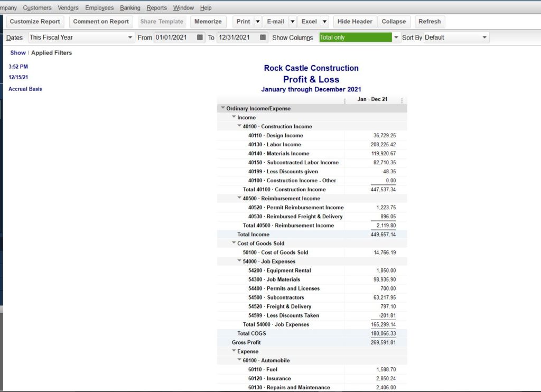
Task: Select the 40520 Permit Reimbursement Income row
Action: [x=312, y=208]
